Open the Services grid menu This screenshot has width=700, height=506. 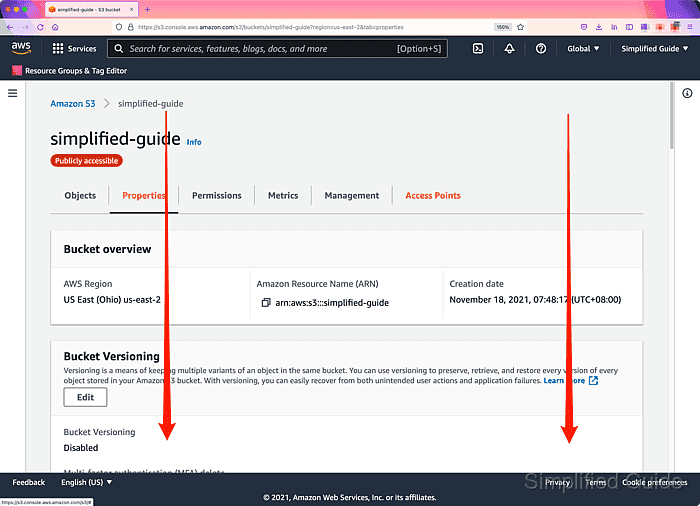click(74, 49)
